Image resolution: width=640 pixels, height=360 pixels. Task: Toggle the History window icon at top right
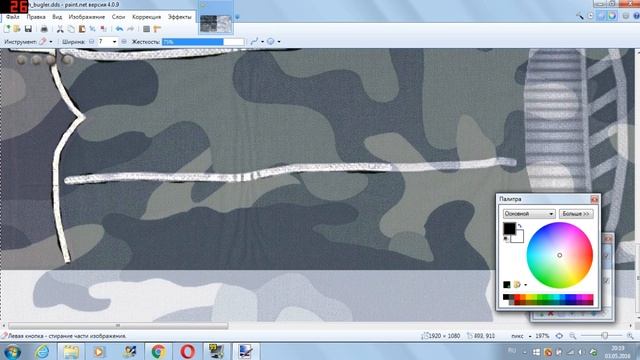click(x=591, y=16)
